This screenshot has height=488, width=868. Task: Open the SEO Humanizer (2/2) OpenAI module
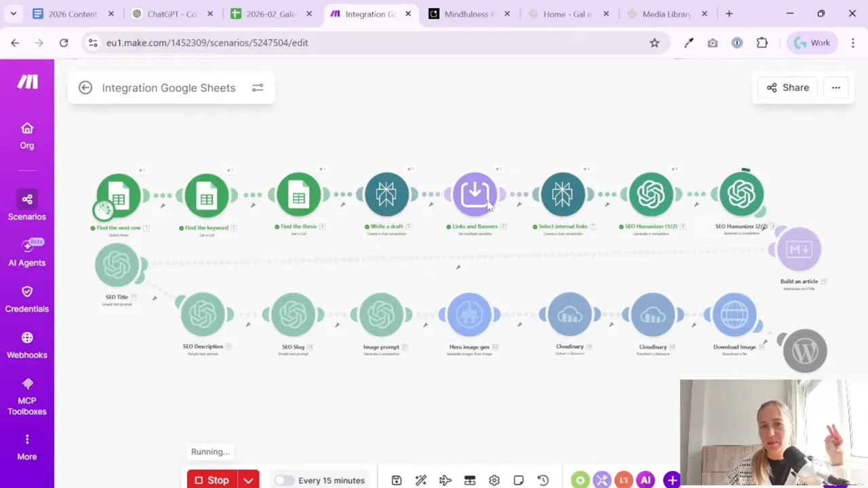[x=741, y=195]
